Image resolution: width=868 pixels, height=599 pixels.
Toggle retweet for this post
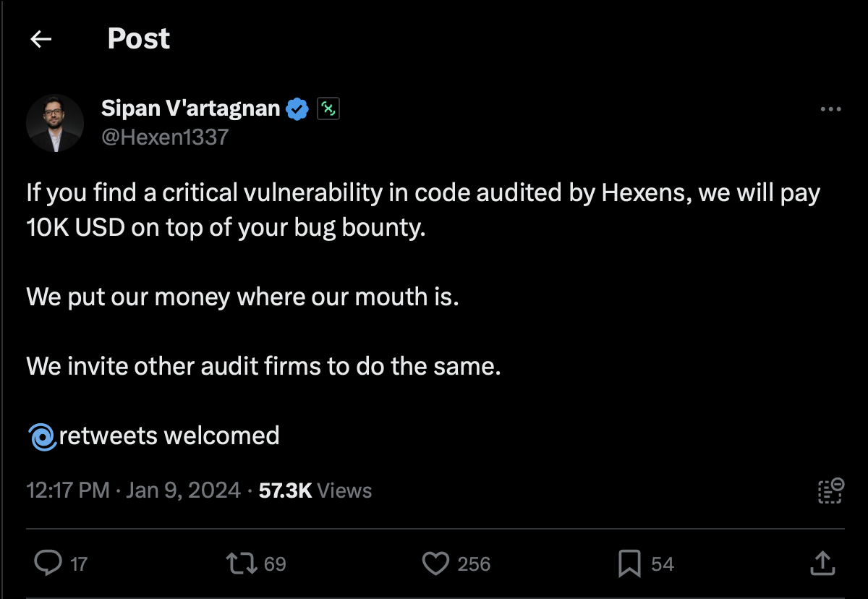(x=242, y=563)
